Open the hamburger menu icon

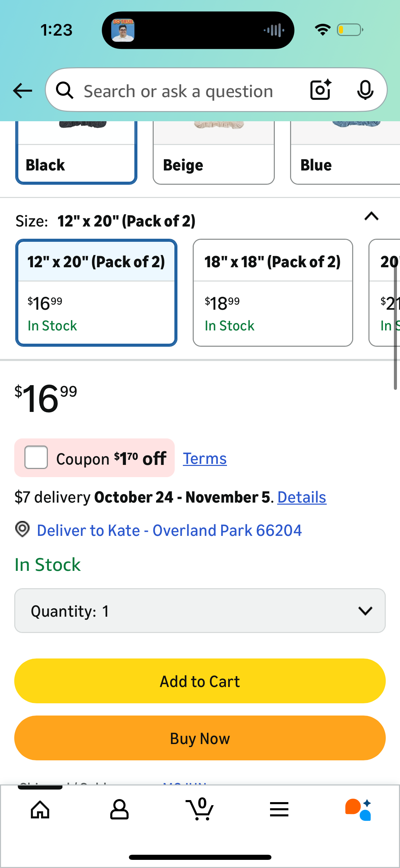tap(279, 810)
